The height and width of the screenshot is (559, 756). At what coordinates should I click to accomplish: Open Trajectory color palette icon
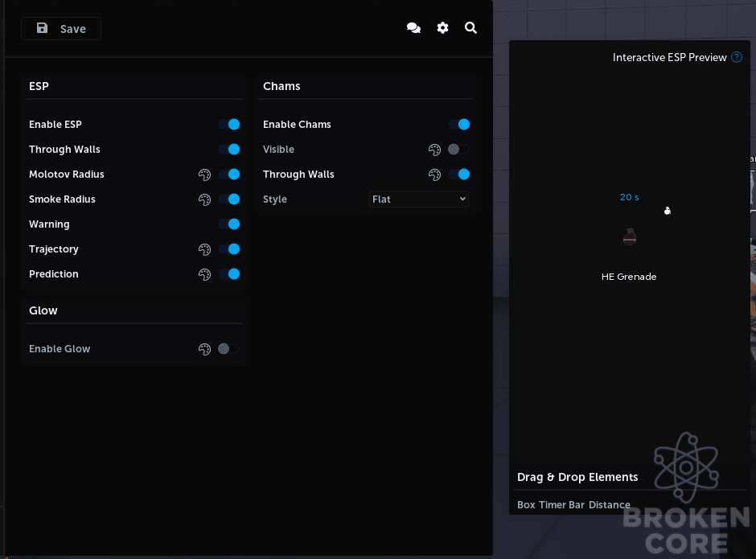[x=204, y=249]
